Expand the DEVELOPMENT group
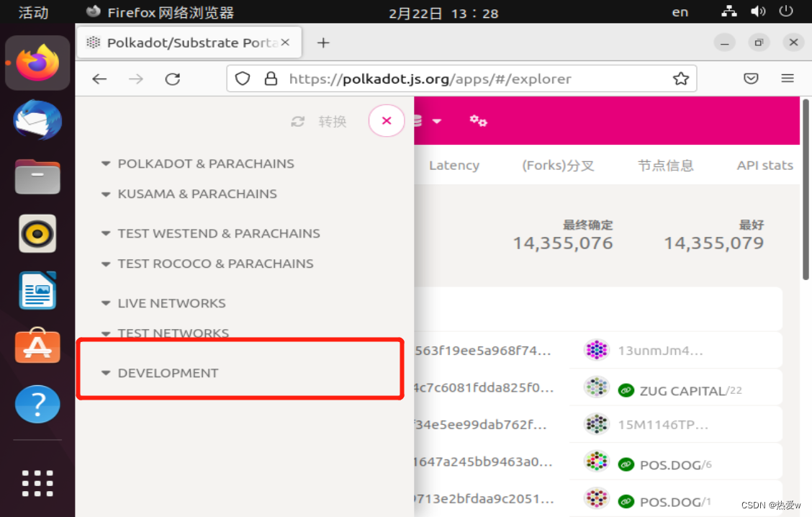 161,373
